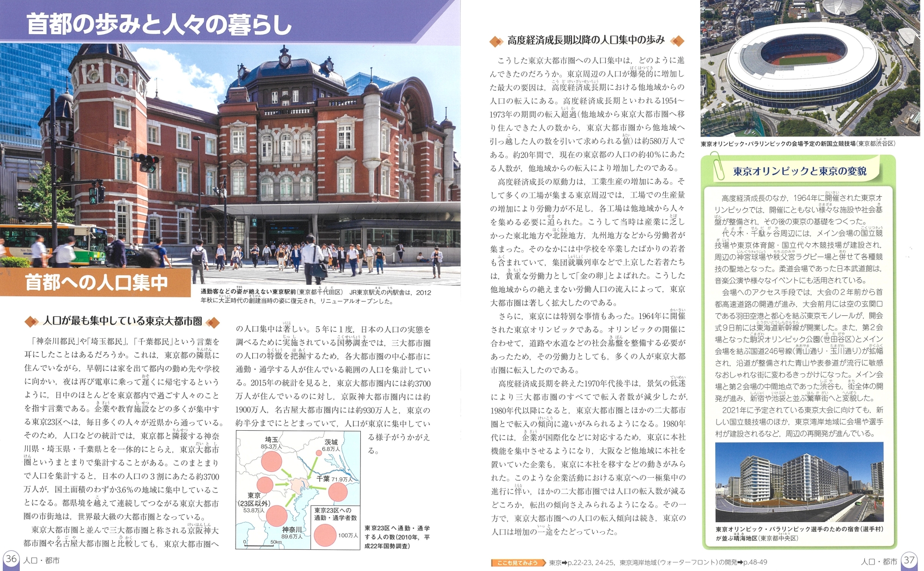Click the 東京(23区以外) 53.8万人 map label
The image size is (924, 571).
[254, 502]
